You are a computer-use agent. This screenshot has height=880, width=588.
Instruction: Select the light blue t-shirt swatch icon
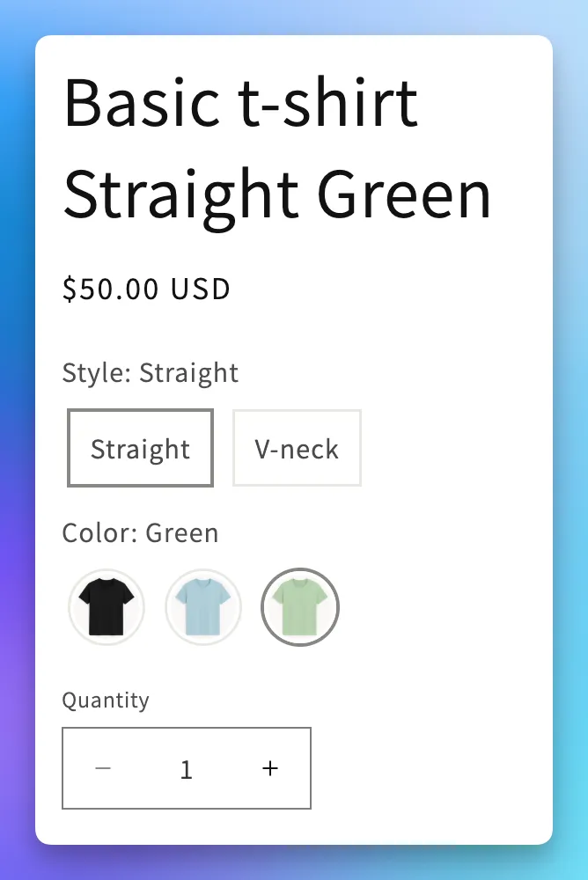pos(203,606)
